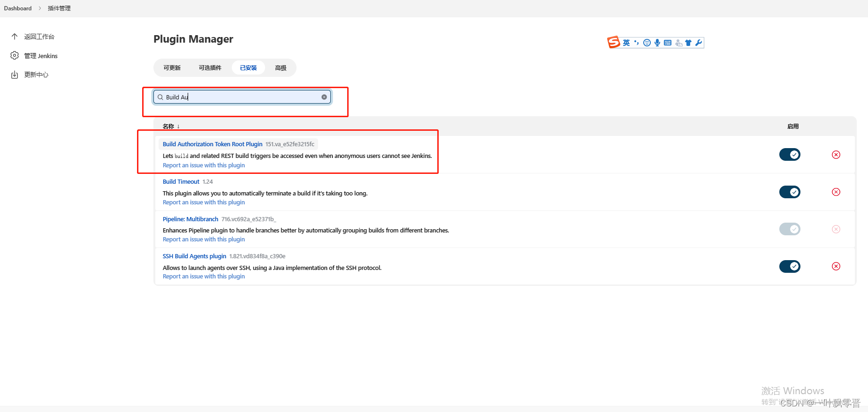Viewport: 868px width, 412px height.
Task: Click the 插件管理 breadcrumb item
Action: [59, 8]
